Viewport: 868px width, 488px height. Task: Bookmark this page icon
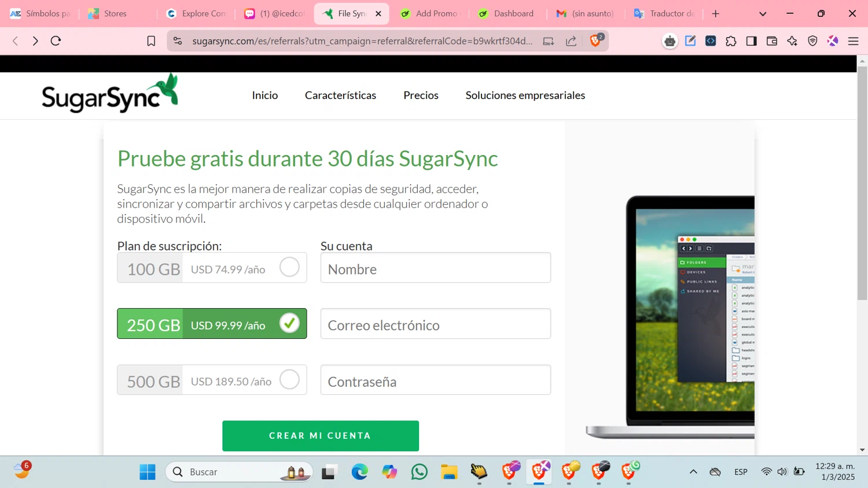point(151,41)
